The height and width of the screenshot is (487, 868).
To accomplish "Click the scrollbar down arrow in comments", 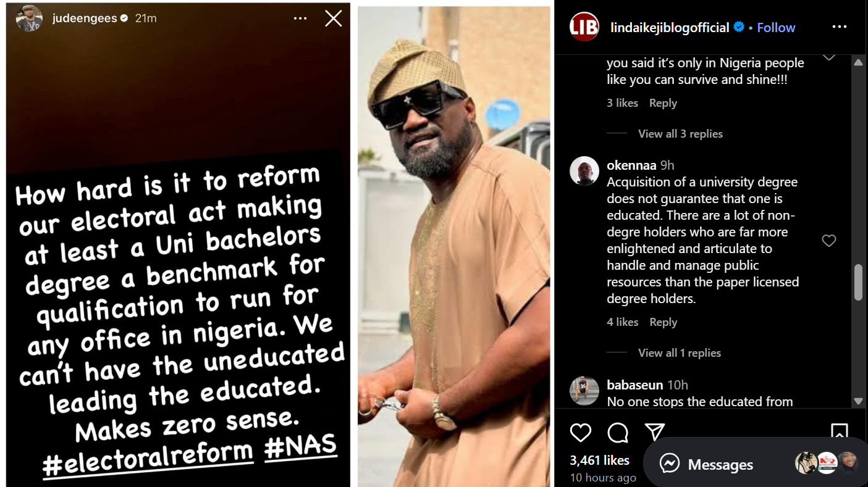I will (x=858, y=401).
